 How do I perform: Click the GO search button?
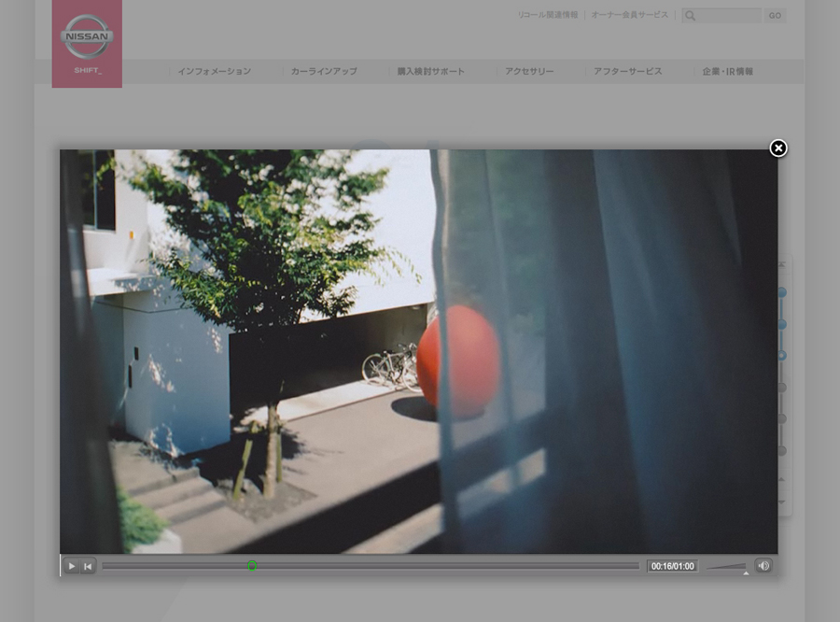(x=775, y=16)
